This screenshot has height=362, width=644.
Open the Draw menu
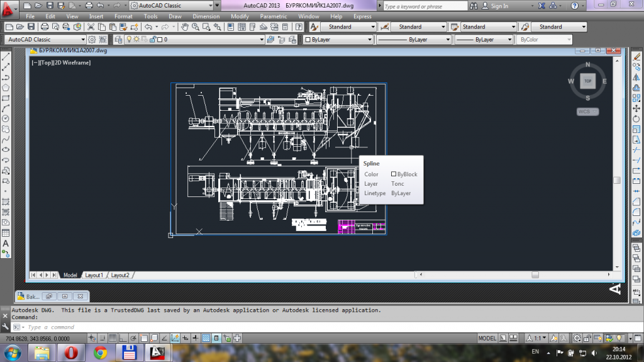[175, 16]
